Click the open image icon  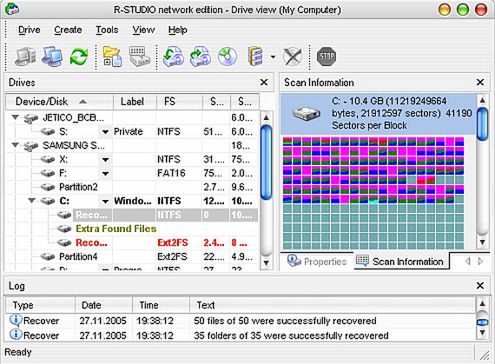(x=173, y=56)
